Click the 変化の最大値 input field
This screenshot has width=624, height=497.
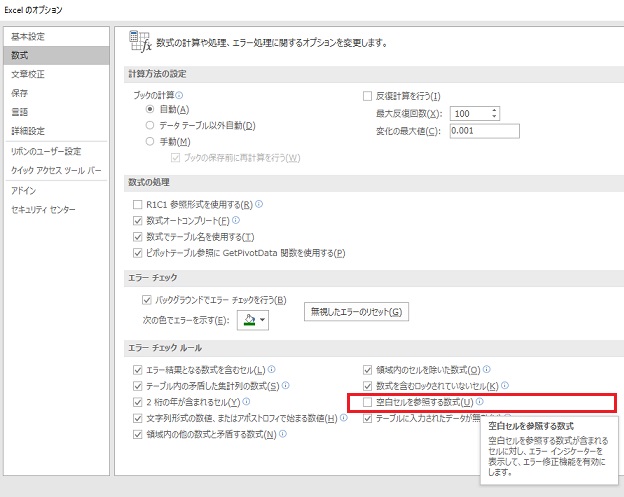pos(485,131)
